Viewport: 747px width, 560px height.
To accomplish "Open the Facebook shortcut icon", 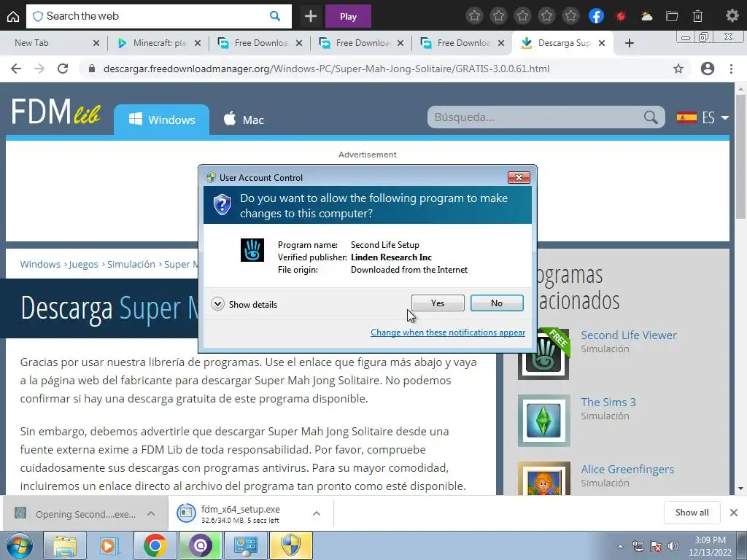I will pyautogui.click(x=597, y=16).
